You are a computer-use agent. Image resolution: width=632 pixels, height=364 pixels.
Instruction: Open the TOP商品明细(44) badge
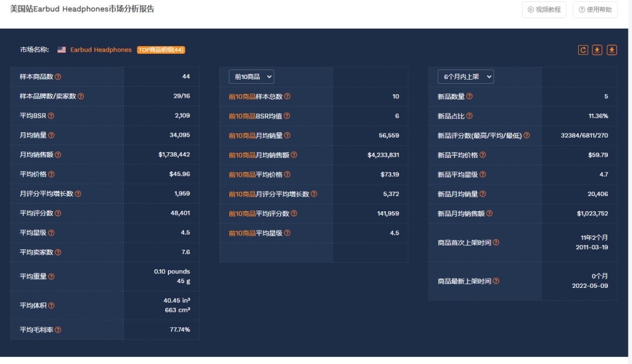click(161, 50)
